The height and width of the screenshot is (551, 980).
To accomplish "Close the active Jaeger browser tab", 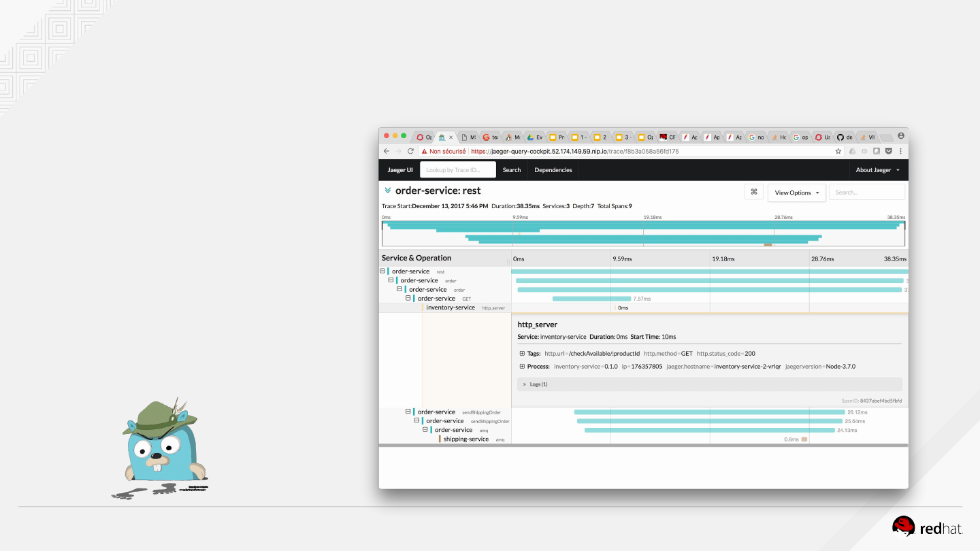I will tap(451, 137).
